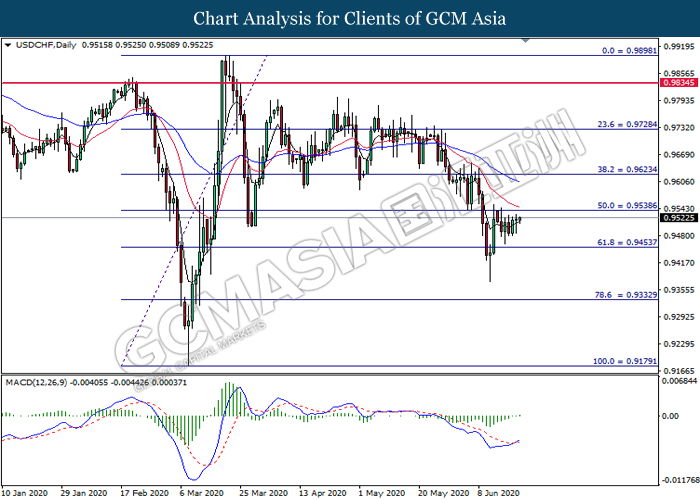Click the price axis value 0.96690
Image resolution: width=700 pixels, height=500 pixels.
pyautogui.click(x=679, y=154)
